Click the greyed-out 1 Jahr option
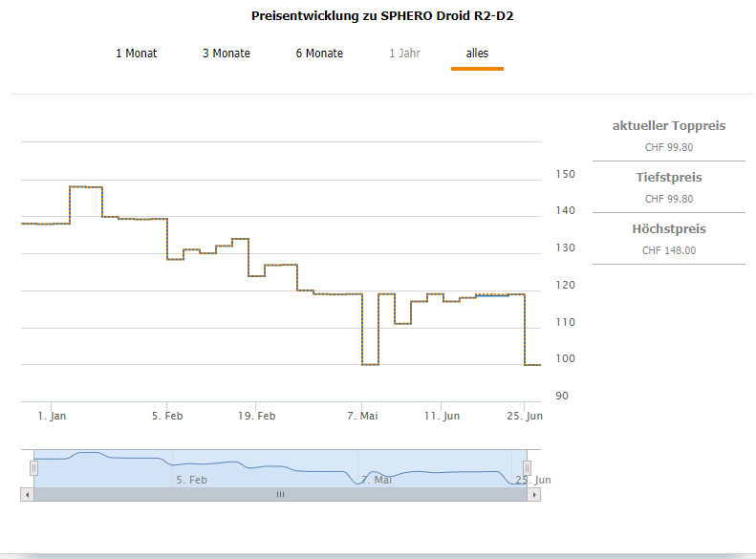756x559 pixels. 404,54
